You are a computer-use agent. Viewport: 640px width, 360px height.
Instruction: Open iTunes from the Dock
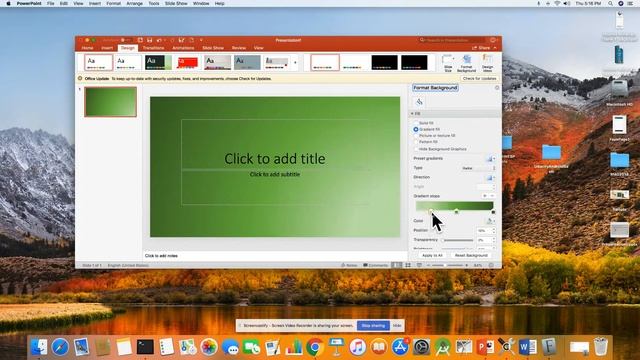click(358, 347)
